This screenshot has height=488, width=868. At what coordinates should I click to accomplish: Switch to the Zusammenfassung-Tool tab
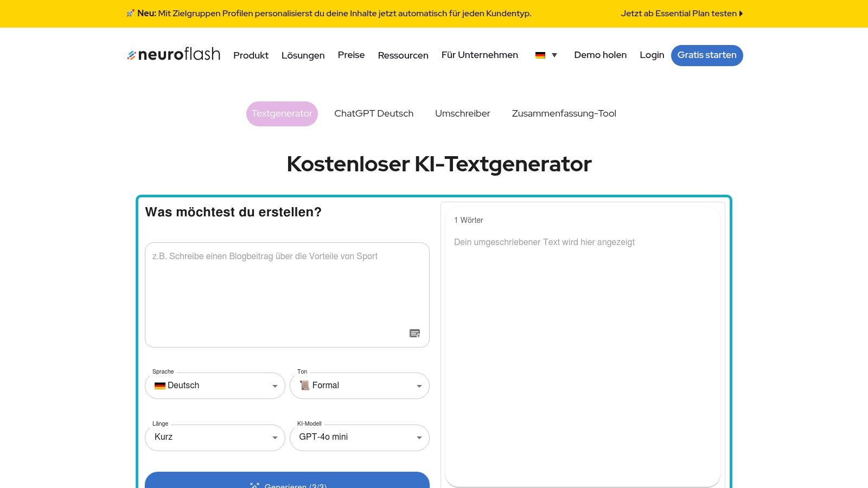coord(564,113)
